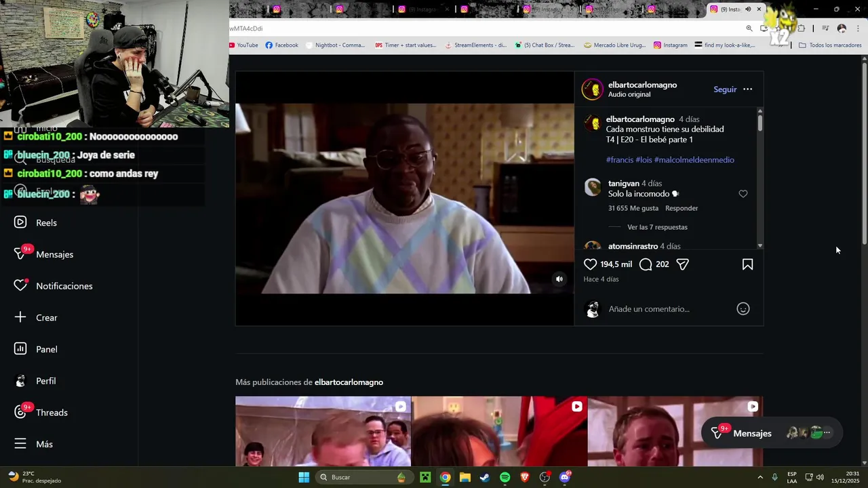Open the Más hamburger menu

[34, 444]
